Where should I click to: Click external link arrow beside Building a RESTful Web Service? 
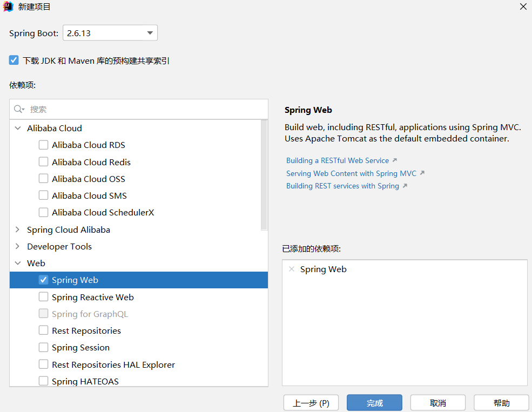[395, 160]
